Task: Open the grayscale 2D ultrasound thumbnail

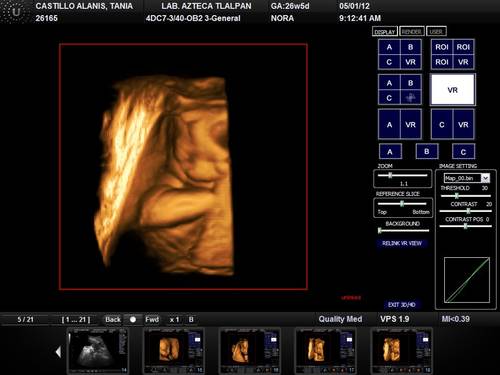Action: pos(98,350)
